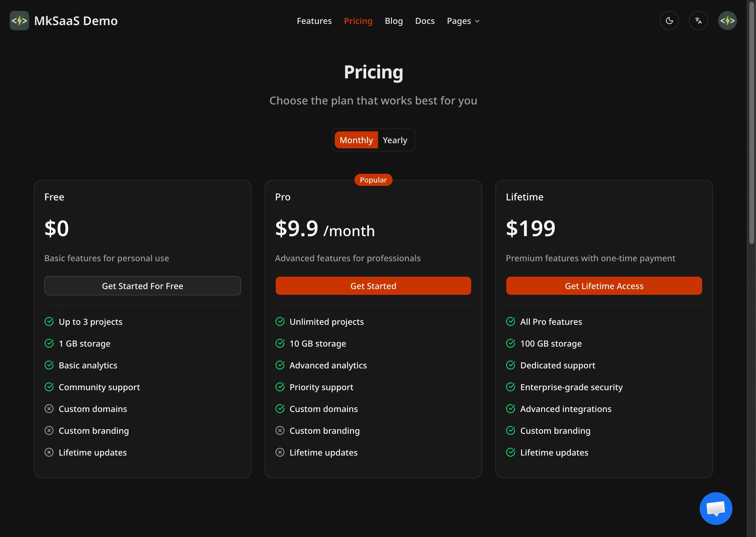The height and width of the screenshot is (537, 756).
Task: Click 'Get Lifetime Access'
Action: tap(604, 286)
